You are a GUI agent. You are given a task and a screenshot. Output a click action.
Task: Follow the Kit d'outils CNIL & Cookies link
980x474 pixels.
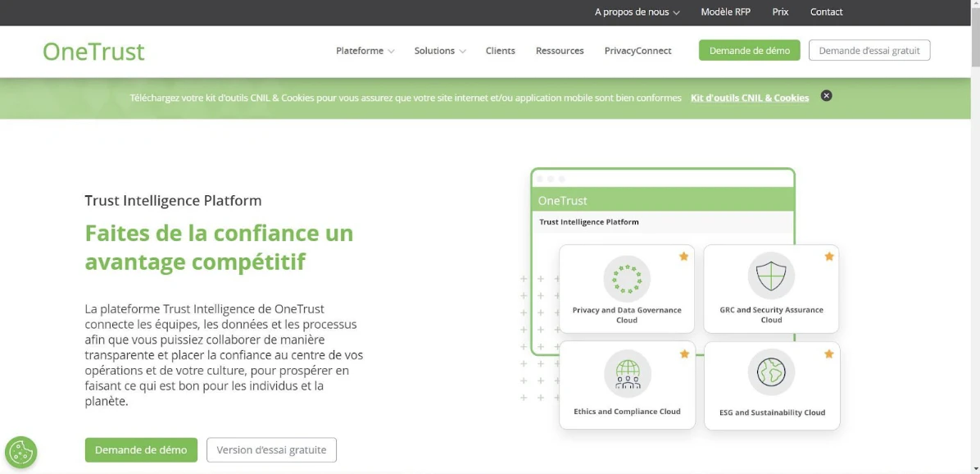tap(750, 98)
